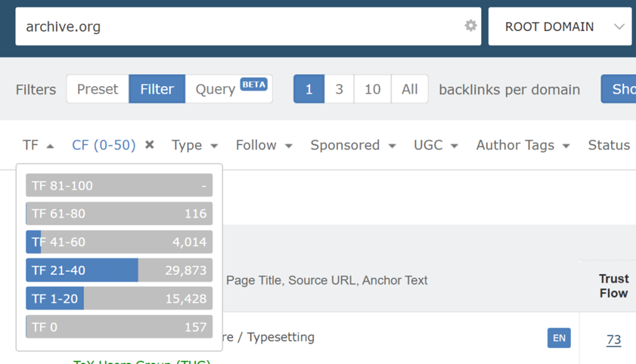Expand the Author Tags dropdown
This screenshot has height=364, width=636.
pos(522,145)
